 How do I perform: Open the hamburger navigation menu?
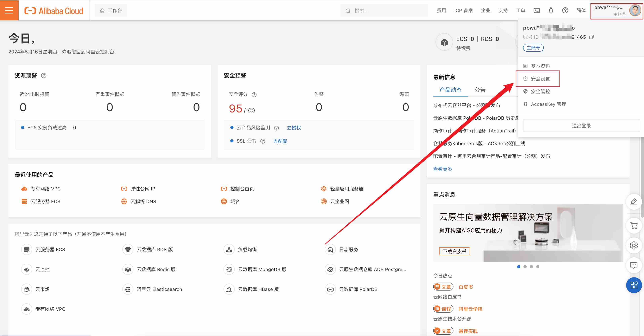pos(9,10)
